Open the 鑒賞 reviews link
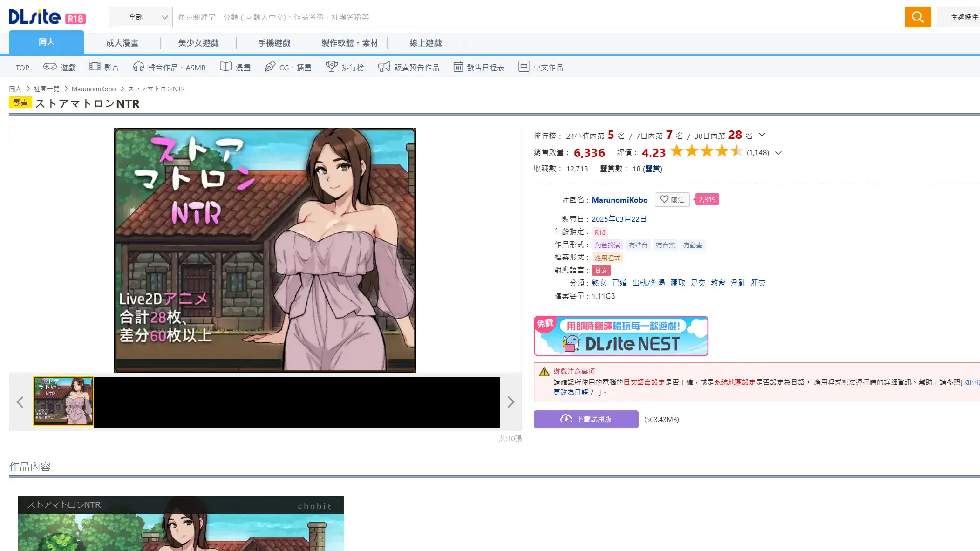980x551 pixels. (x=653, y=169)
